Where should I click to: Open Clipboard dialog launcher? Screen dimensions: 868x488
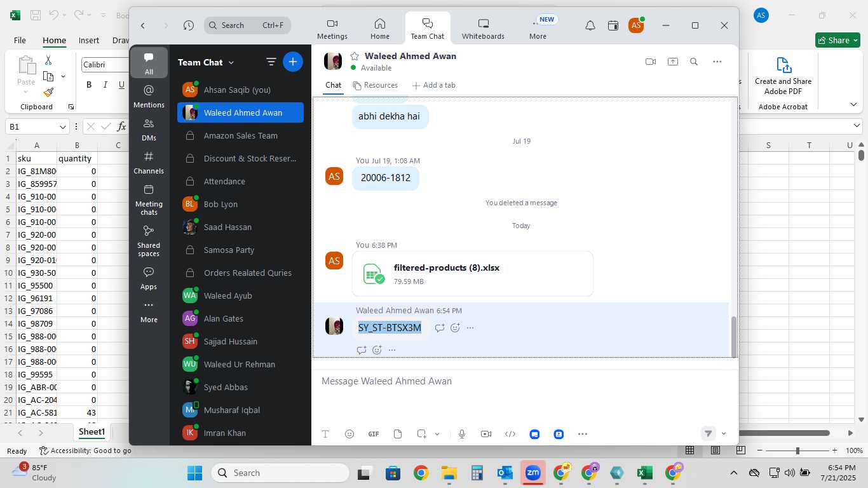(71, 107)
